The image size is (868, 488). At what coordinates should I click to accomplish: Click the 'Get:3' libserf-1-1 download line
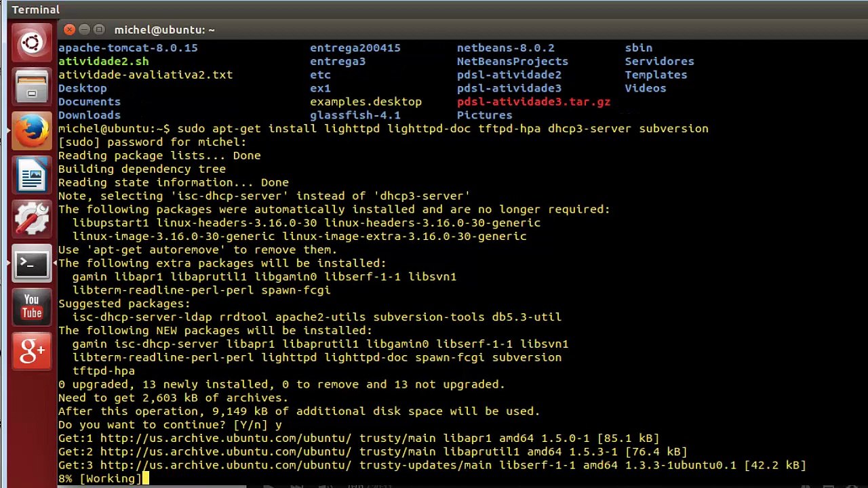(432, 465)
